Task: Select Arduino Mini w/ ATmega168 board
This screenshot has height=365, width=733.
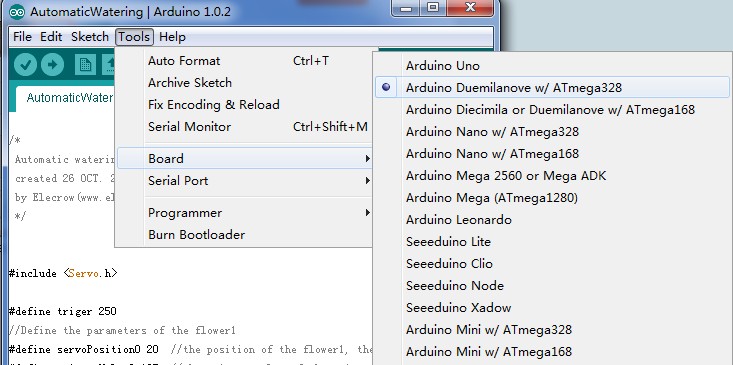Action: click(x=552, y=351)
